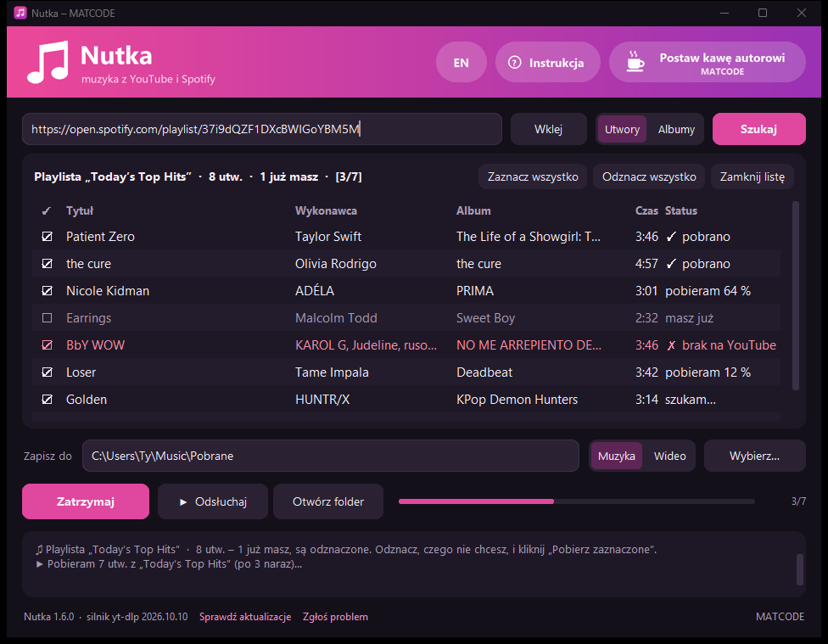Click the Zapisz do path field
828x644 pixels.
[x=331, y=456]
